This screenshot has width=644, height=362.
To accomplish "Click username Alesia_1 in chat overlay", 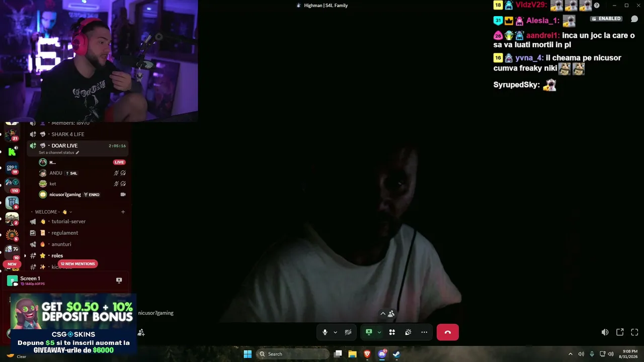I will tap(541, 21).
